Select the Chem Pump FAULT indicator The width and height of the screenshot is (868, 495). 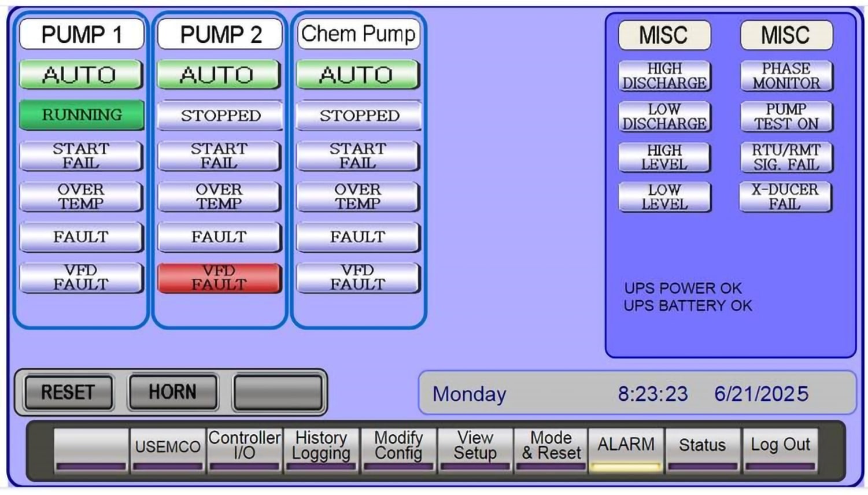pyautogui.click(x=358, y=237)
